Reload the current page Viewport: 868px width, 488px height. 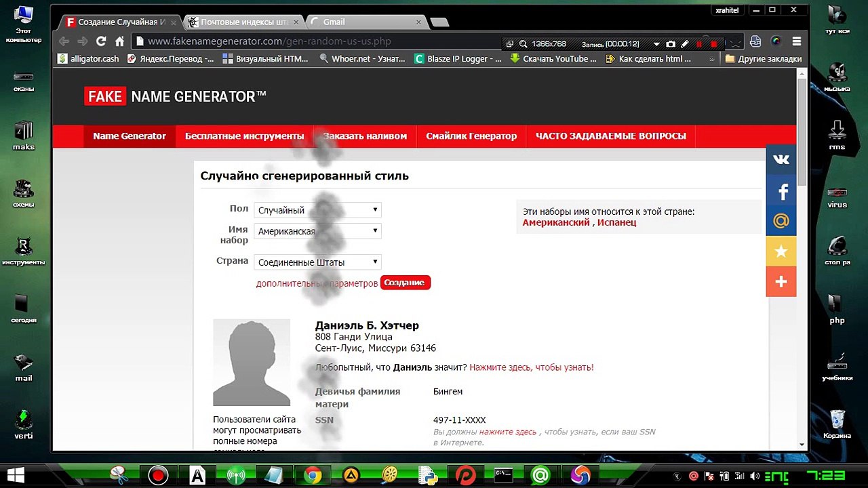coord(101,41)
